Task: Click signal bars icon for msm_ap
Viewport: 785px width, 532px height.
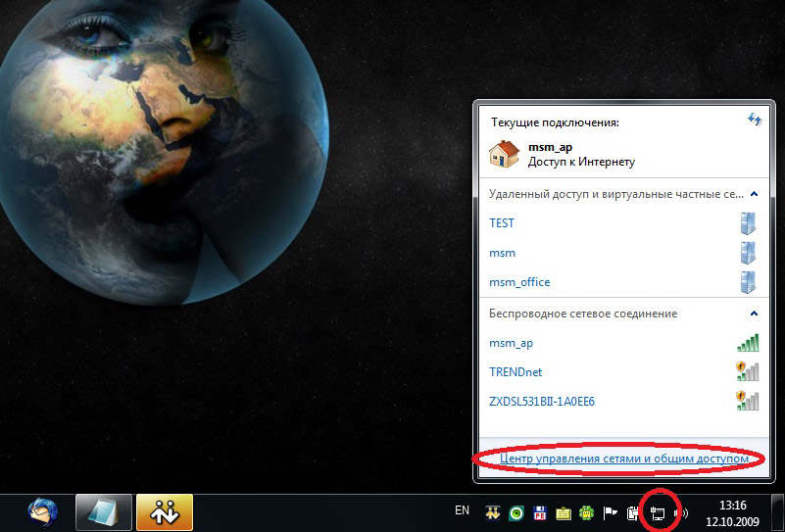Action: pos(748,343)
